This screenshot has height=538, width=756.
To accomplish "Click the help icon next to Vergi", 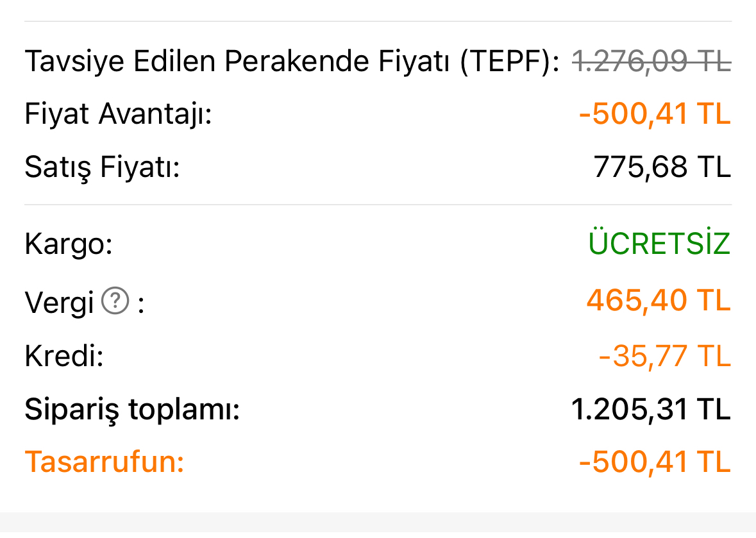I will [115, 299].
